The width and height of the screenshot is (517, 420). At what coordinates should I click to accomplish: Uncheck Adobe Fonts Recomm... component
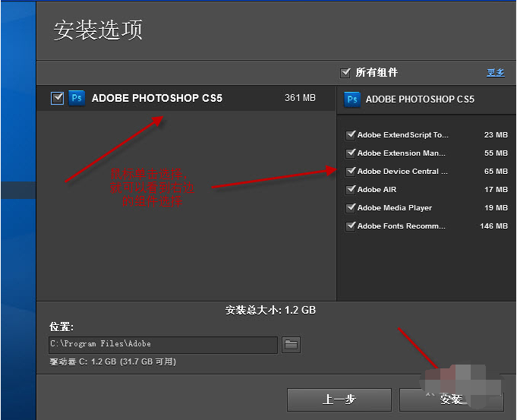click(x=351, y=226)
